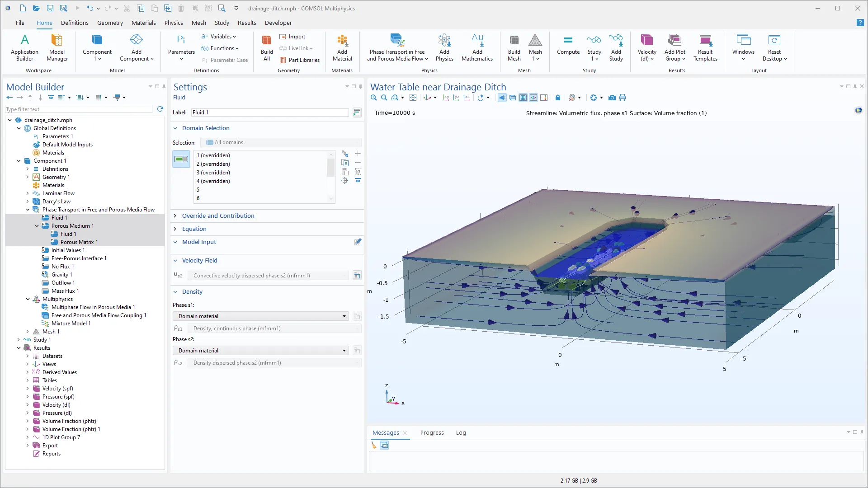Toggle the show grid button

coord(523,98)
